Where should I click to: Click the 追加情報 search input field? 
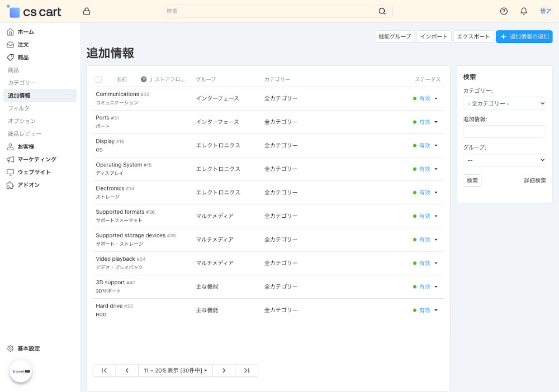(x=504, y=131)
